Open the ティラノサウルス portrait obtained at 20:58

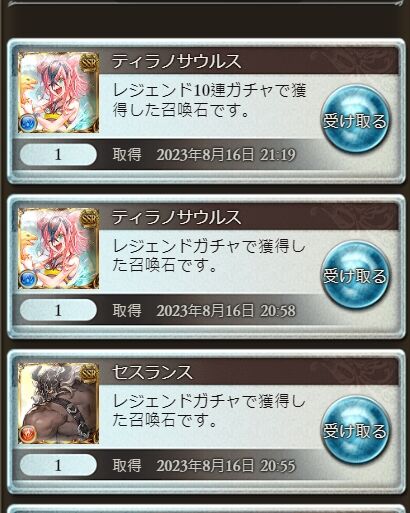click(x=58, y=248)
